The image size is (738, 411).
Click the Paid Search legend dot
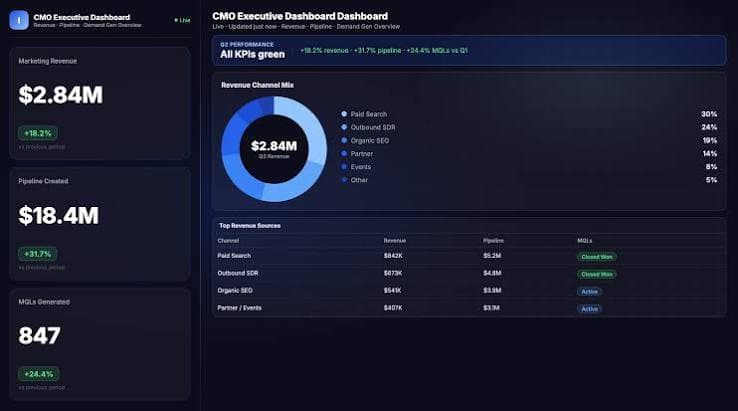coord(344,114)
